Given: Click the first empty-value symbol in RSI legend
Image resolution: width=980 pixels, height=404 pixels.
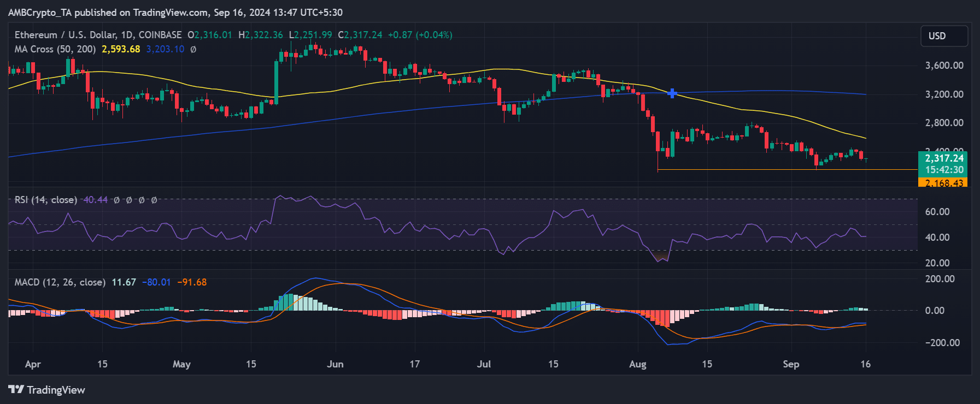Looking at the screenshot, I should (116, 200).
